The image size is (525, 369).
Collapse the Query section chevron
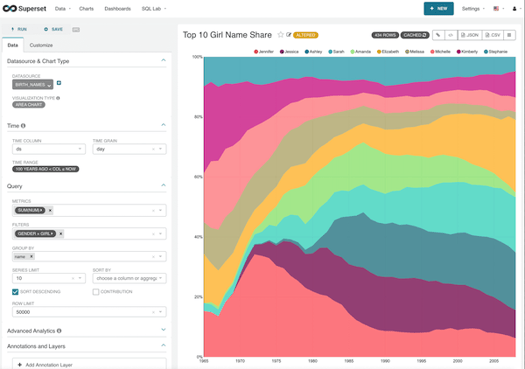[163, 185]
